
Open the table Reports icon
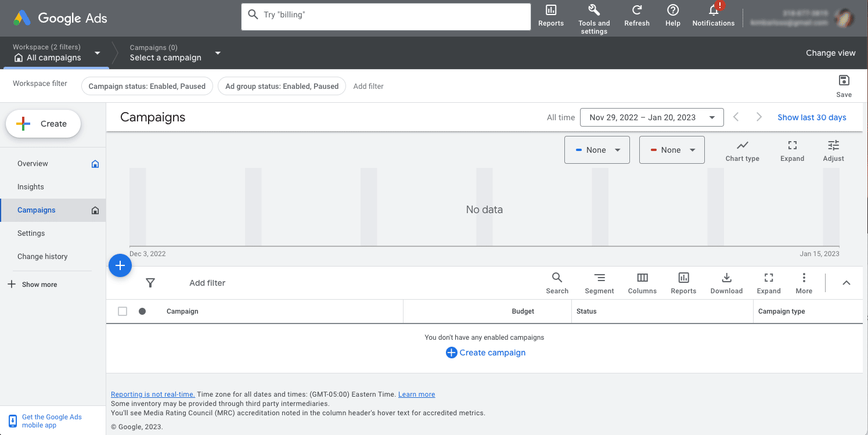683,283
